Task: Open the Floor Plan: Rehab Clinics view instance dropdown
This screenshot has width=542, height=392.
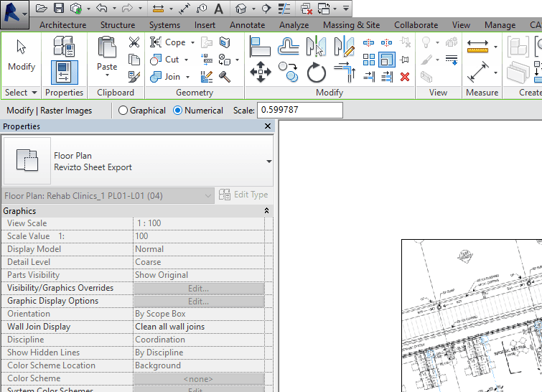Action: click(207, 196)
